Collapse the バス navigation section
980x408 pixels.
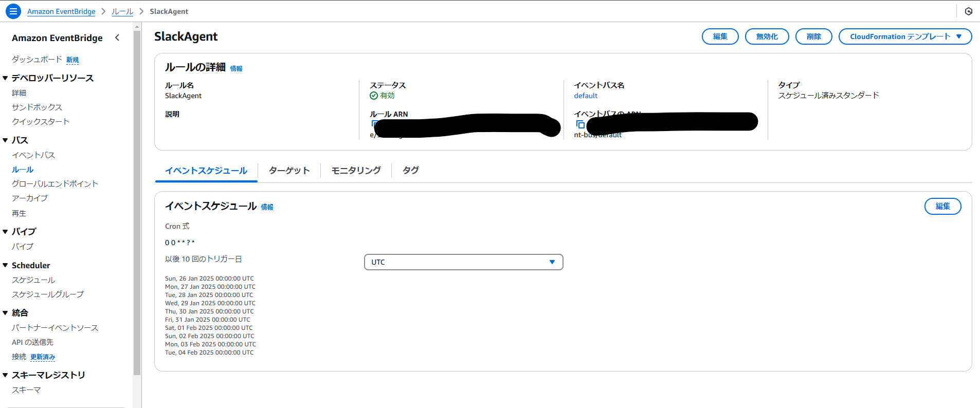[x=5, y=140]
